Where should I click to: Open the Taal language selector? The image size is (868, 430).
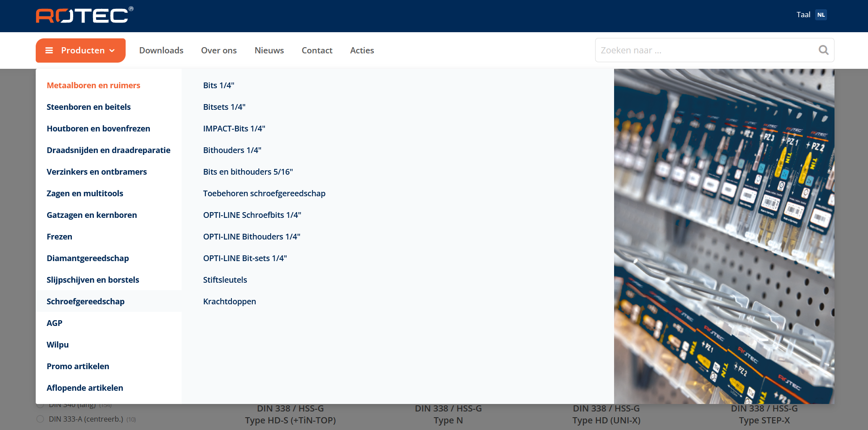coord(803,15)
